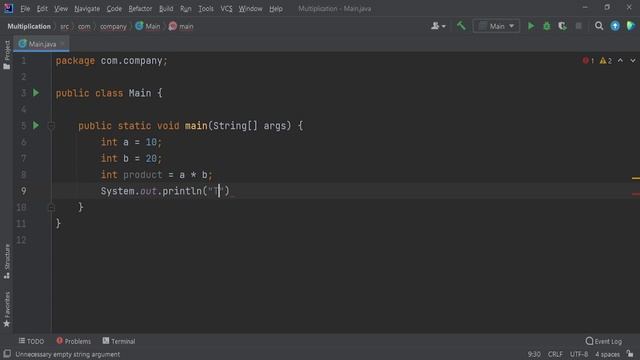Click the Multiplication breadcrumb
The height and width of the screenshot is (360, 640).
click(29, 27)
